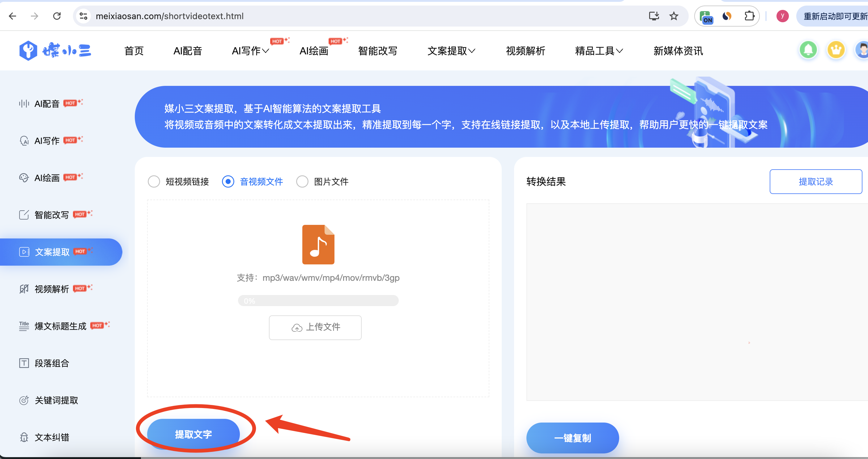Click the browser back arrow
868x459 pixels.
pyautogui.click(x=12, y=16)
